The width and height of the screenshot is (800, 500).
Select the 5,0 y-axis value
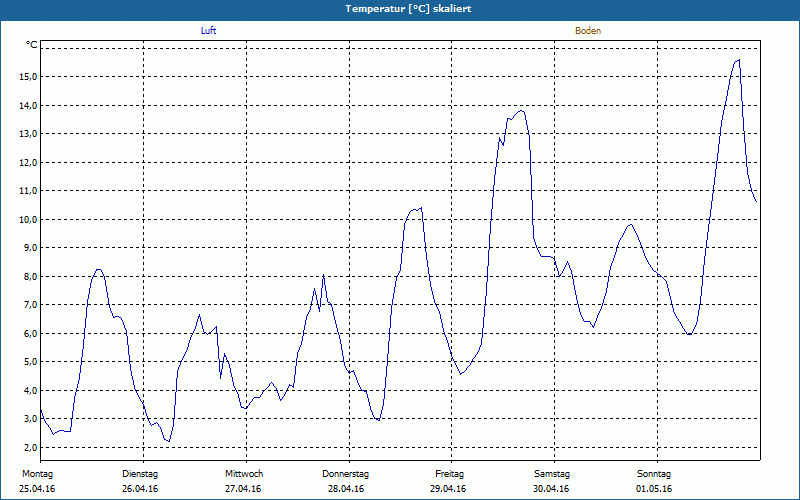click(x=30, y=362)
